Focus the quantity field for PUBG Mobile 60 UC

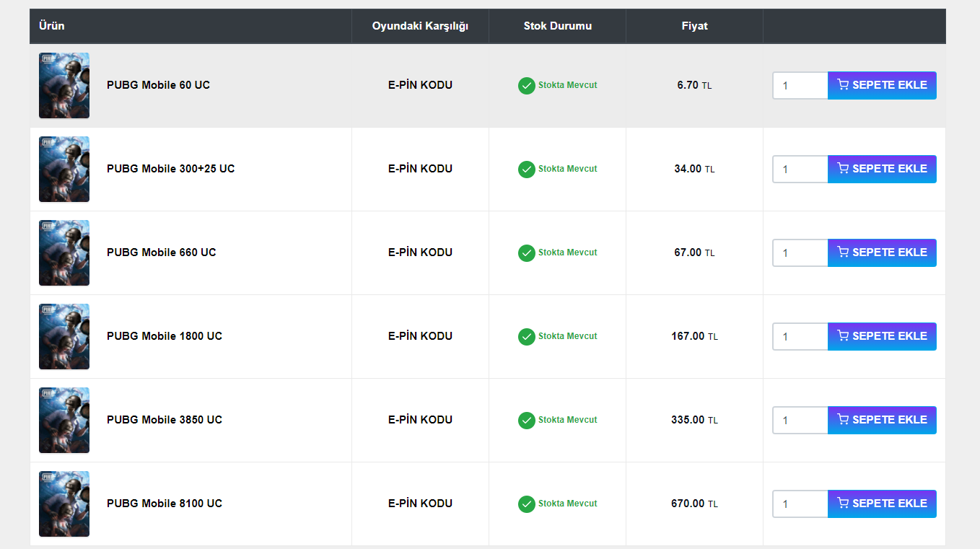(x=800, y=85)
